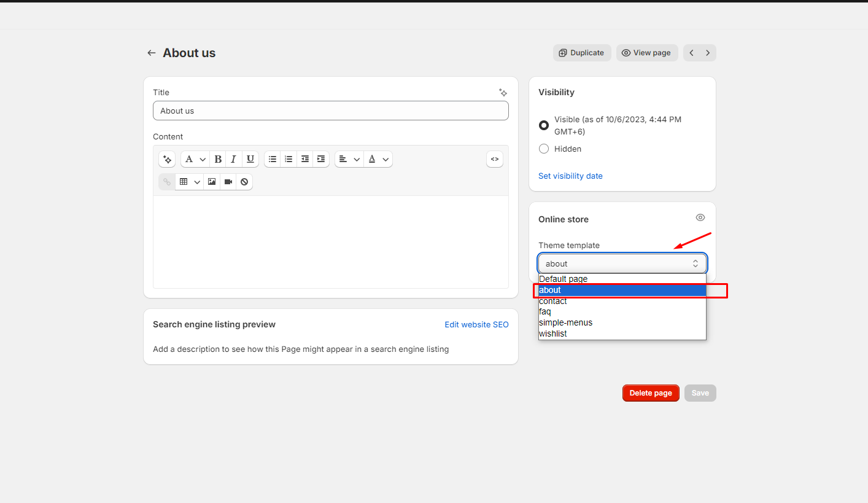The image size is (868, 503).
Task: Set page visibility to Hidden
Action: click(x=544, y=149)
